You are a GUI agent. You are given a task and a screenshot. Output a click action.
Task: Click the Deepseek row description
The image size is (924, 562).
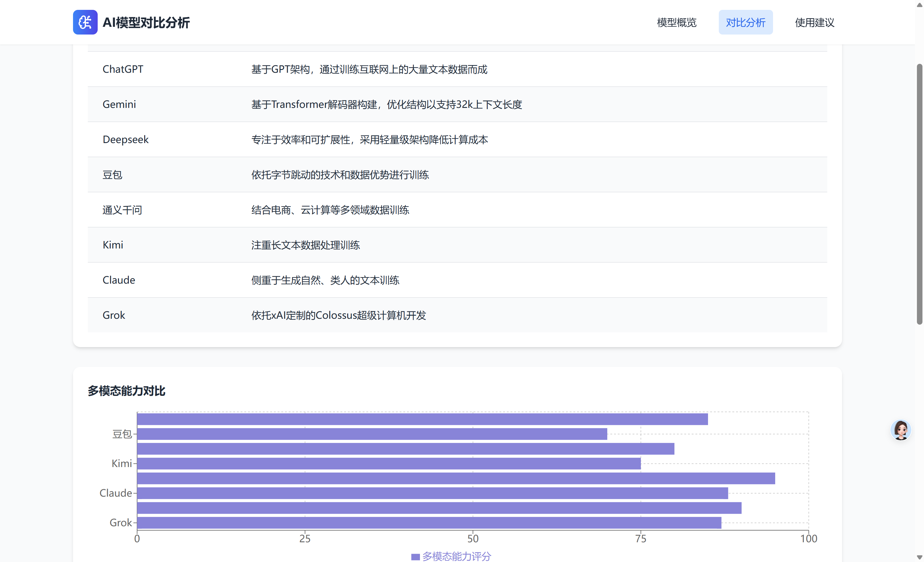pos(369,140)
